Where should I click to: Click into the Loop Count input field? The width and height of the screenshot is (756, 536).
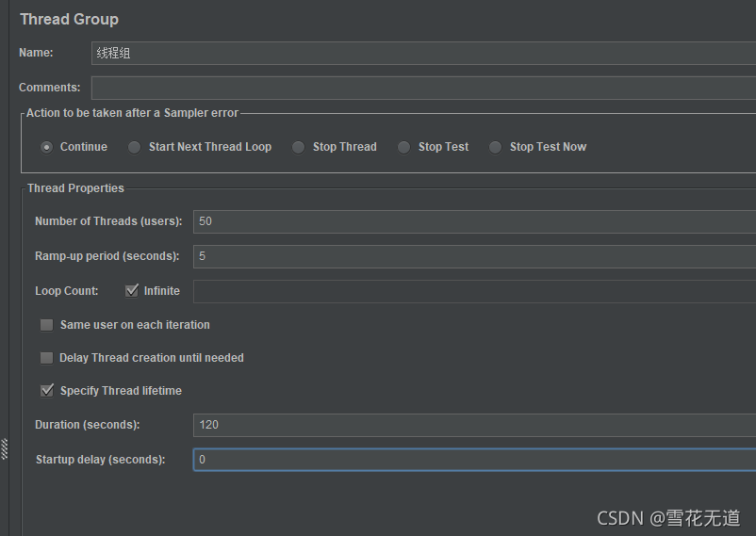pos(474,291)
